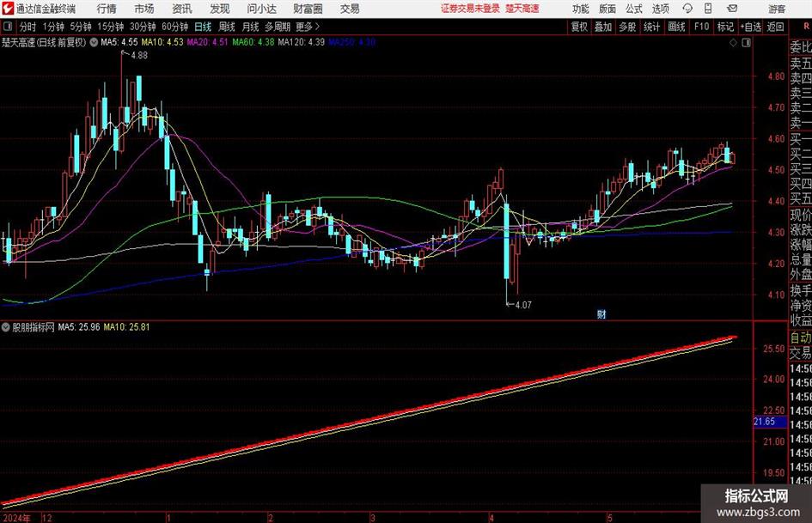This screenshot has width=812, height=523.
Task: Click the MA60: 4.38 indicator label
Action: [253, 42]
